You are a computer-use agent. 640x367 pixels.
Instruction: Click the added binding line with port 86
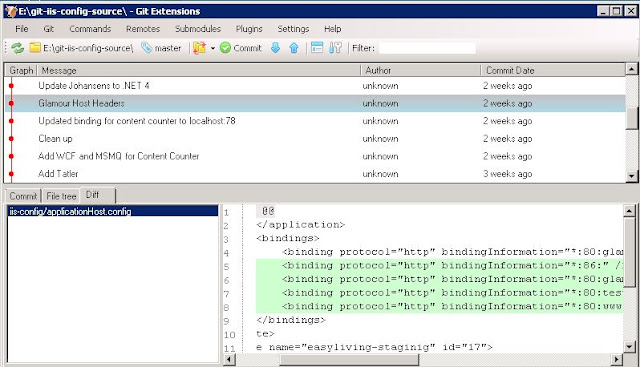(x=439, y=266)
